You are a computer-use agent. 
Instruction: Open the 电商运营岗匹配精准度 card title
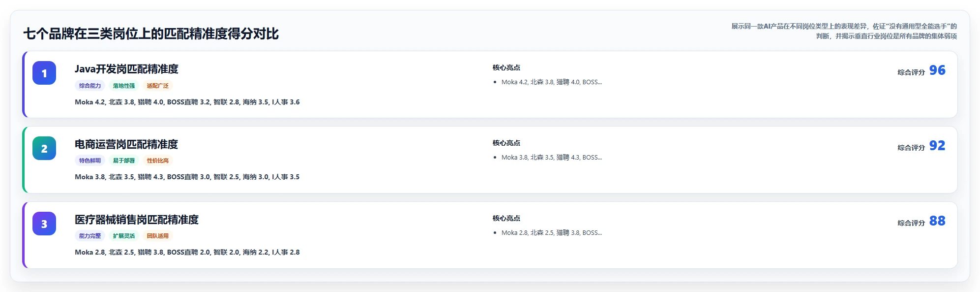point(126,144)
